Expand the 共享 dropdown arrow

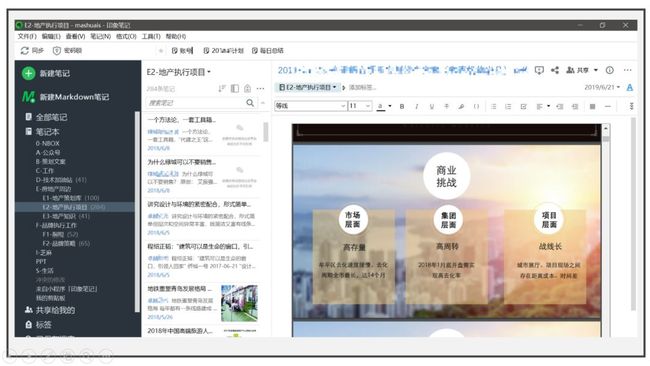[x=596, y=70]
